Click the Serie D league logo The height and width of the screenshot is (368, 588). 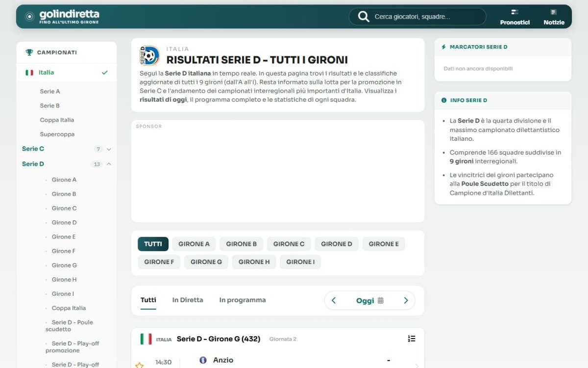[149, 55]
